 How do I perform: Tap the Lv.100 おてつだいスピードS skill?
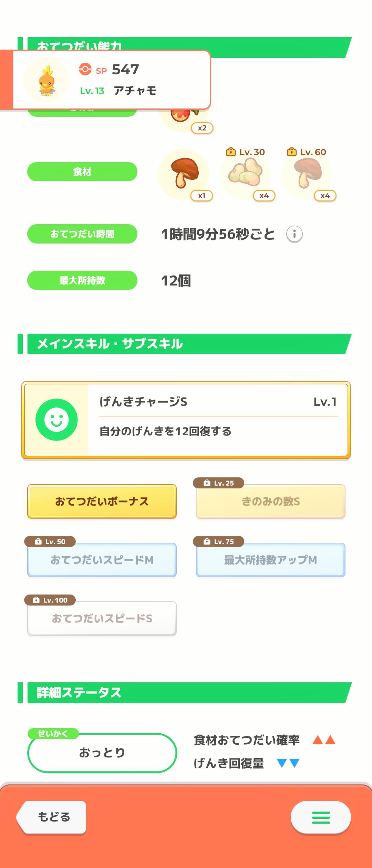[x=102, y=618]
